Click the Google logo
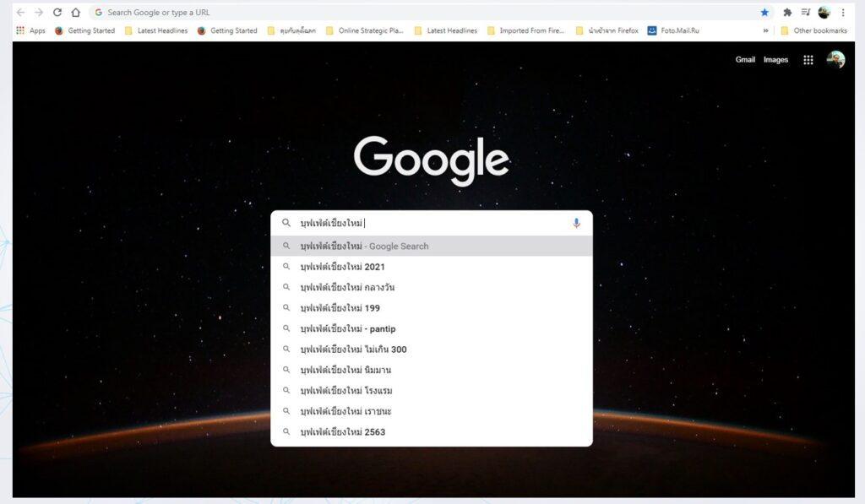This screenshot has width=865, height=504. (x=432, y=160)
